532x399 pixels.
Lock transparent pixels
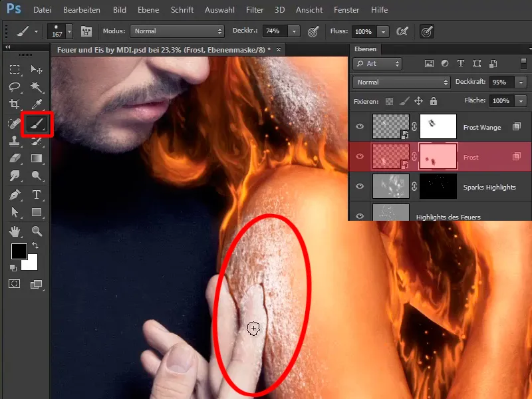pyautogui.click(x=390, y=102)
